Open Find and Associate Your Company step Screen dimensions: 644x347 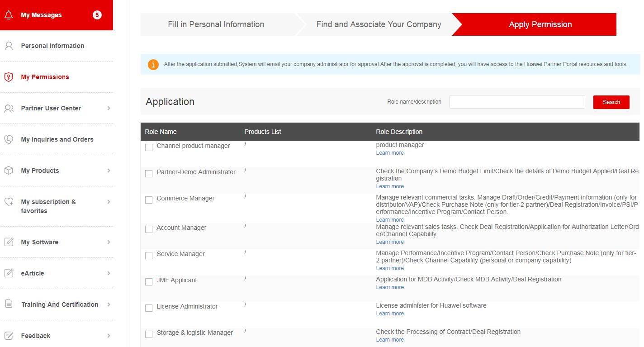379,24
